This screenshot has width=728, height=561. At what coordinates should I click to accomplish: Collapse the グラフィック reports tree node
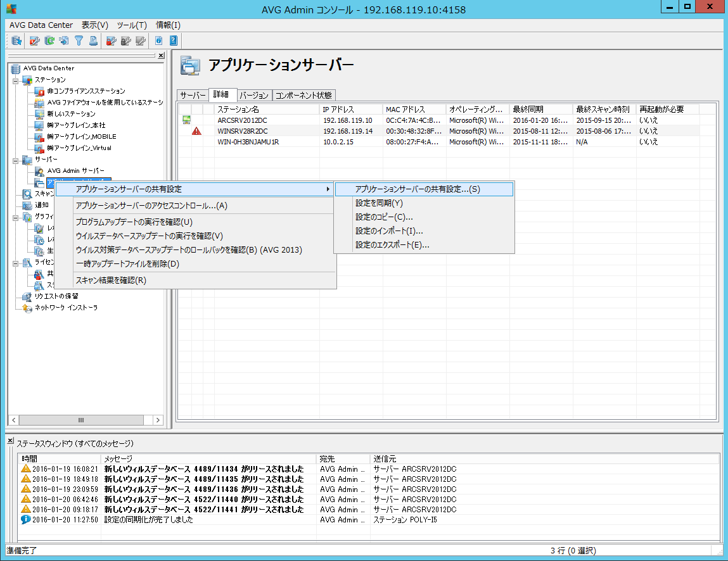(x=15, y=218)
